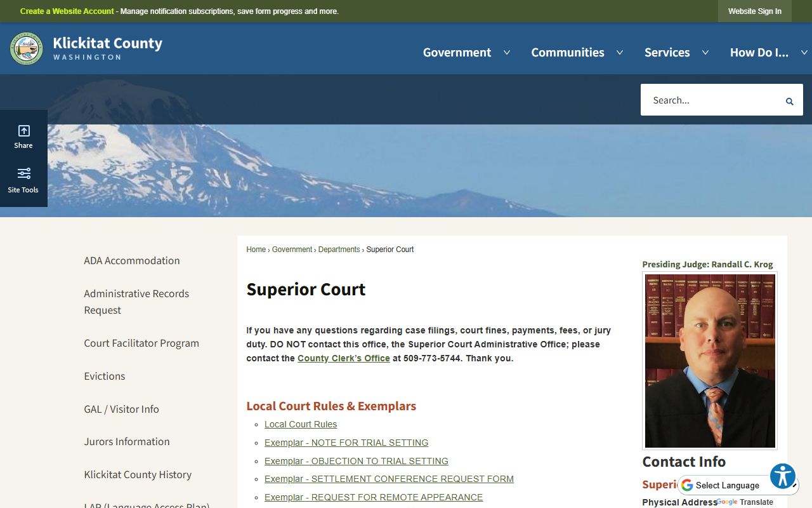
Task: Open Exemplar - SETTLEMENT CONFERENCE REQUEST FORM
Action: [389, 479]
